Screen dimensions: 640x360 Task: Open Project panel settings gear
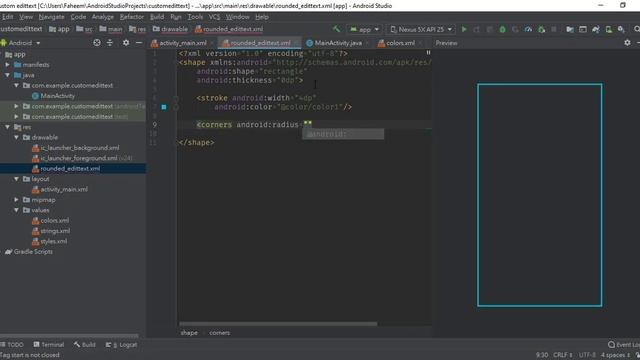pos(126,42)
